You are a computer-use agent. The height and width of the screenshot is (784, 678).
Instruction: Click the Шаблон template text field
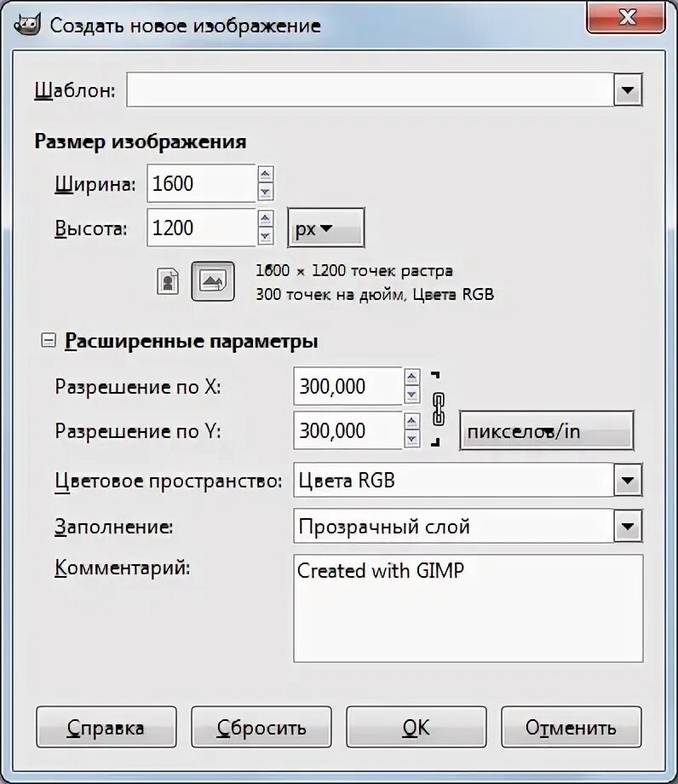click(371, 90)
